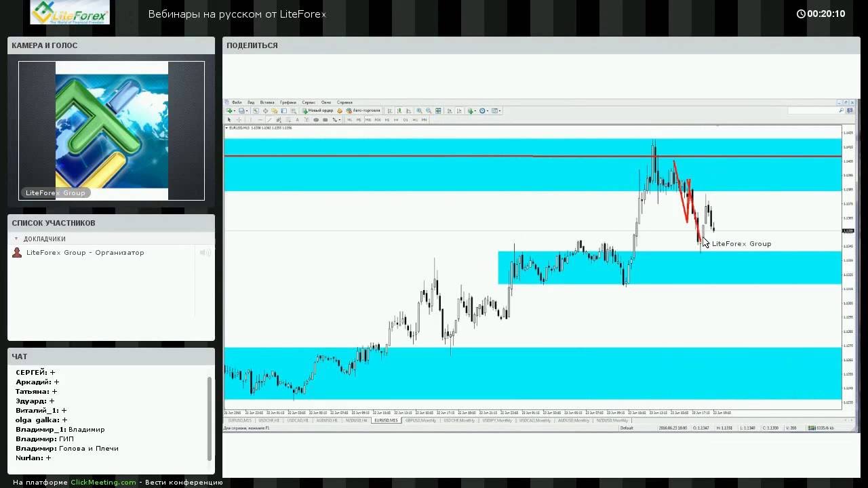Click the Market Watch toolbar icon
The width and height of the screenshot is (868, 488).
(256, 110)
